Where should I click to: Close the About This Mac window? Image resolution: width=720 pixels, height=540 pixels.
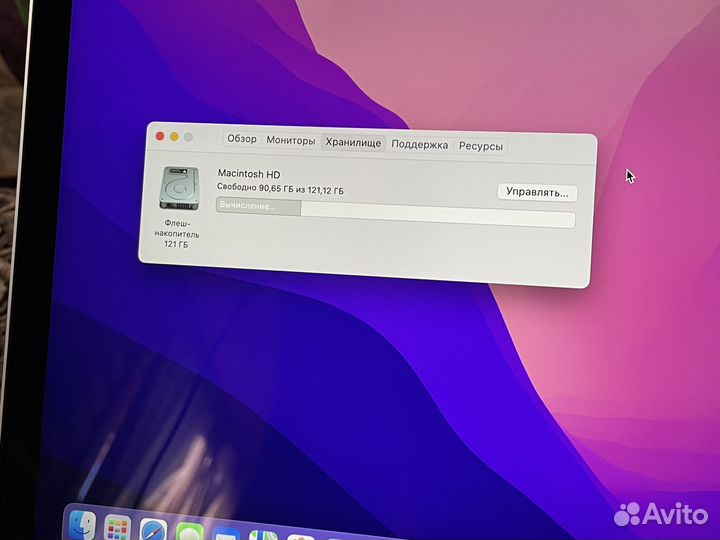(x=160, y=136)
